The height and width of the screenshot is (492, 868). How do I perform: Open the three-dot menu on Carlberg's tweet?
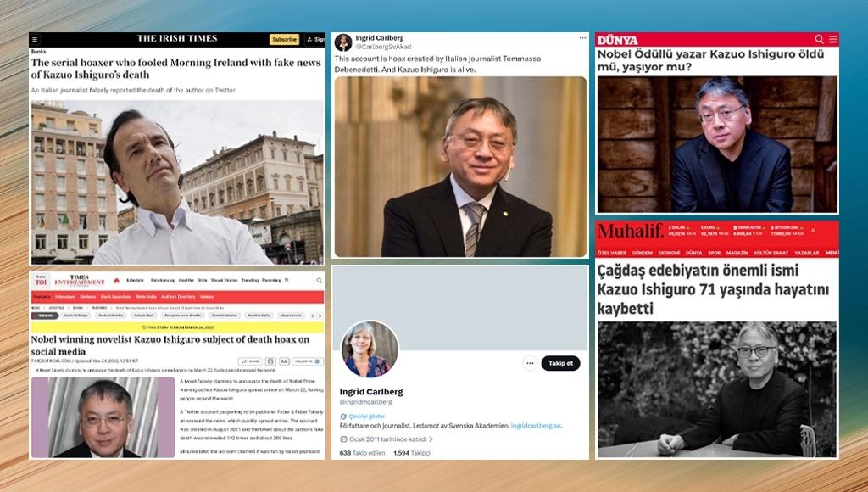(x=582, y=38)
